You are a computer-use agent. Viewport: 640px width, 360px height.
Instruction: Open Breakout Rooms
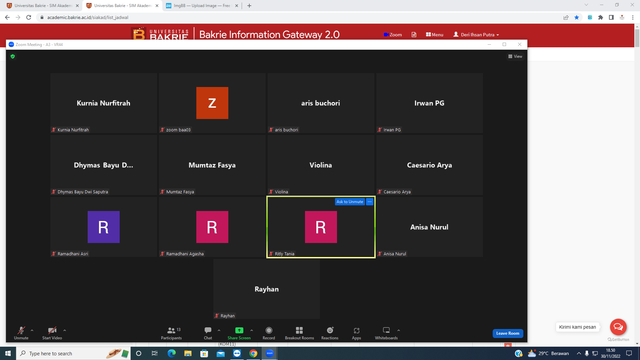(x=299, y=333)
